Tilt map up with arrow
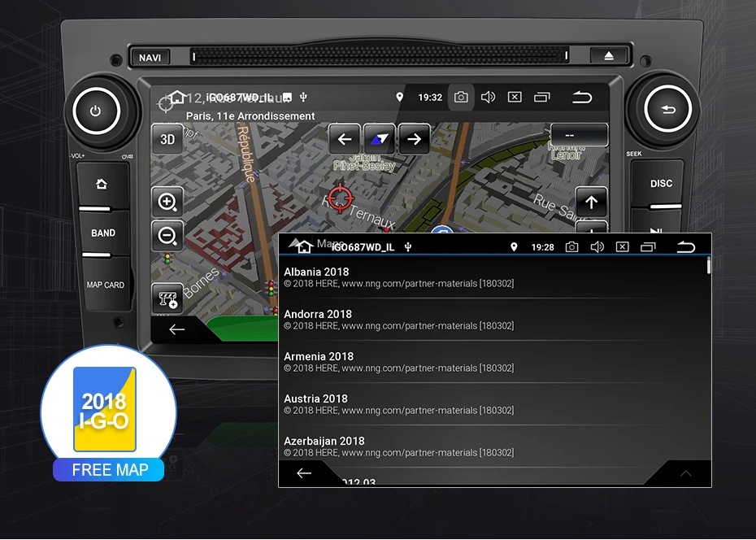 point(591,202)
